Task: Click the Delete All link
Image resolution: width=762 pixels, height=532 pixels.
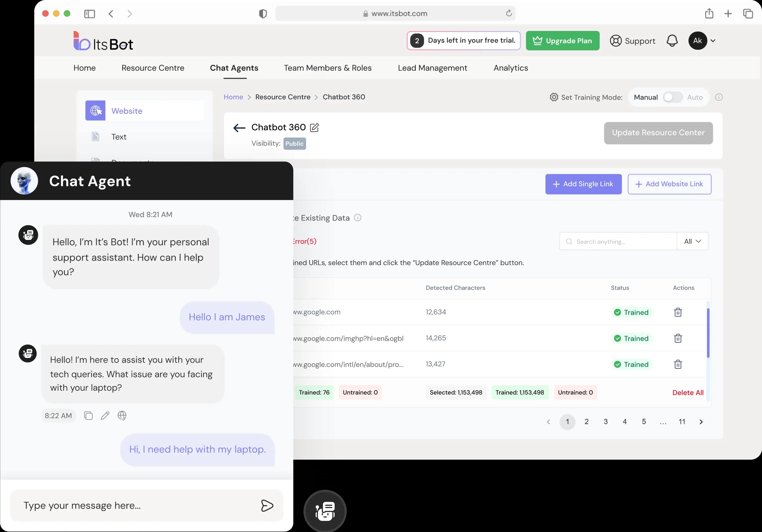Action: [x=688, y=393]
